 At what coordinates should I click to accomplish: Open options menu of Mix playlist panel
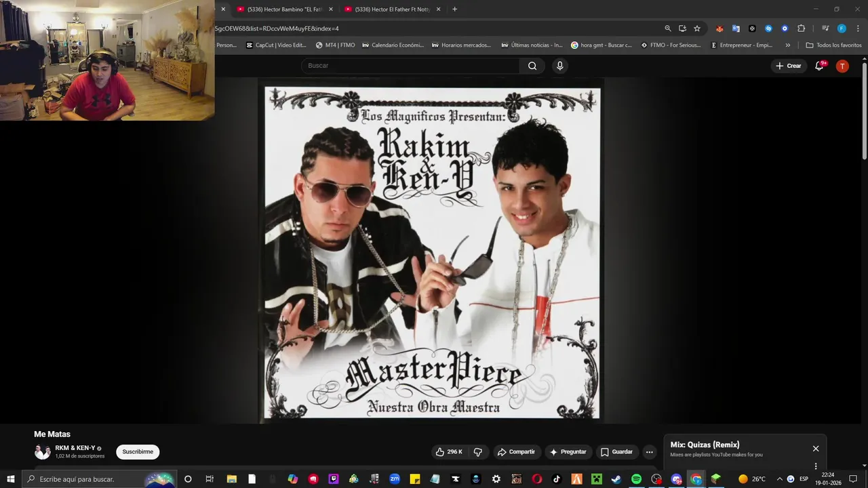pos(815,466)
